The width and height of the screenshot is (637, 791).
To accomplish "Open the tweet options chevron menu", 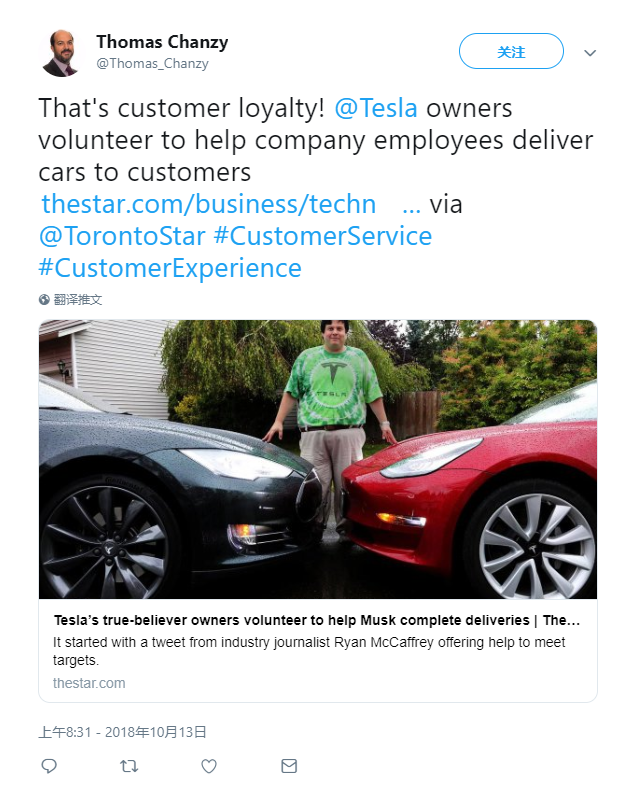I will [590, 53].
